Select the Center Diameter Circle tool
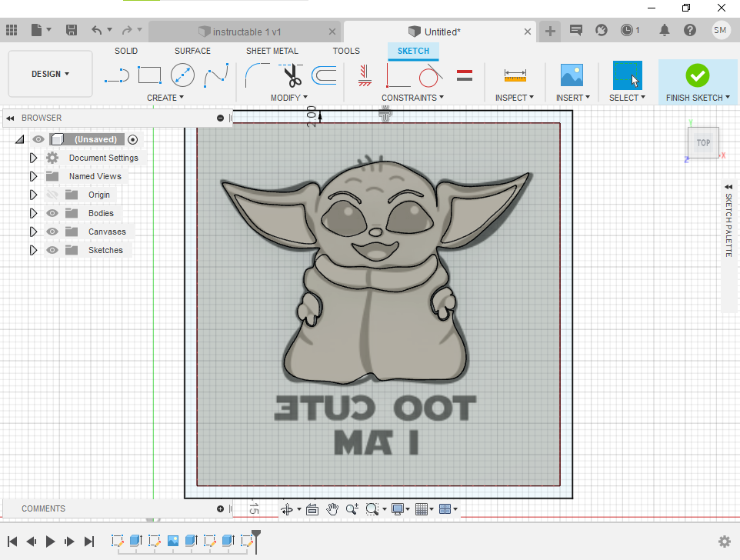This screenshot has width=740, height=560. pyautogui.click(x=182, y=75)
